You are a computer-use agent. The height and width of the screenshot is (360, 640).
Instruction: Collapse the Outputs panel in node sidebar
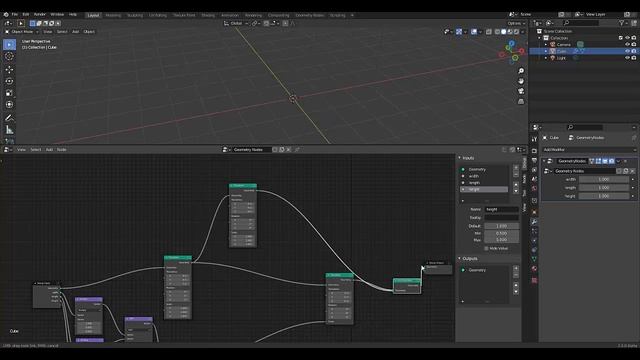click(x=460, y=259)
